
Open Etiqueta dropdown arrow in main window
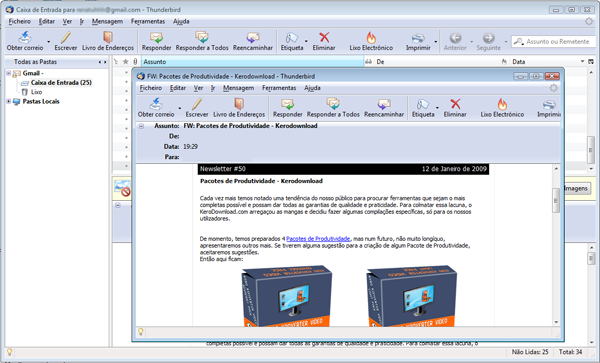click(307, 41)
